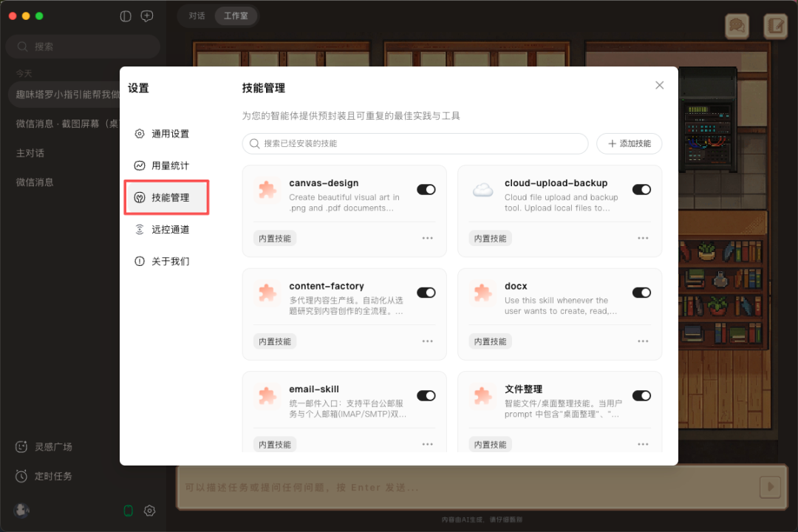Screen dimensions: 798x532
Task: Click the cloud-upload-backup cloud icon
Action: click(x=482, y=191)
